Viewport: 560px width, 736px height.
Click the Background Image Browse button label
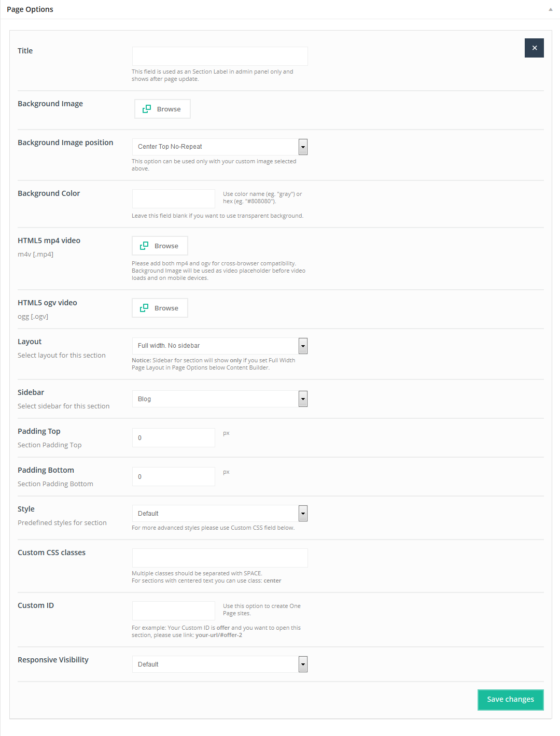click(169, 109)
